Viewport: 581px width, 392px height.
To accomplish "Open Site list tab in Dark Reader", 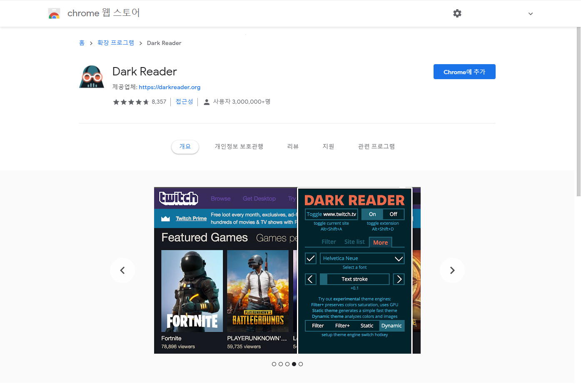I will 354,242.
